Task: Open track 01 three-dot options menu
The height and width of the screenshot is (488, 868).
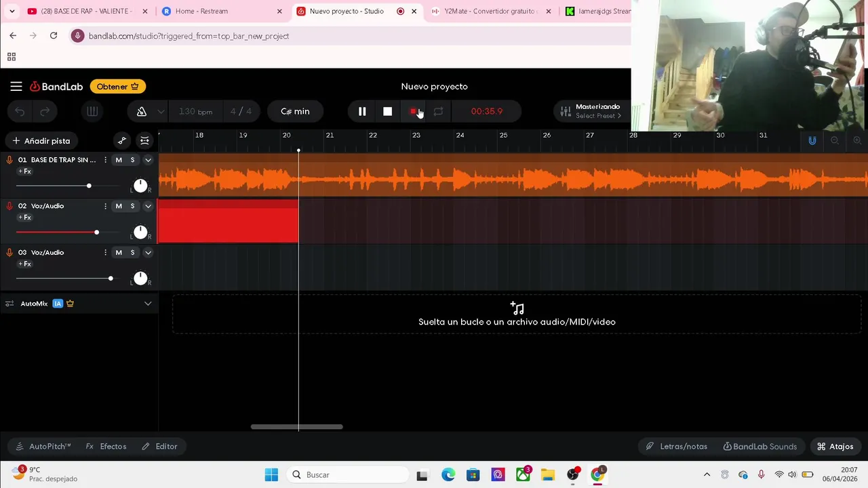Action: [105, 160]
